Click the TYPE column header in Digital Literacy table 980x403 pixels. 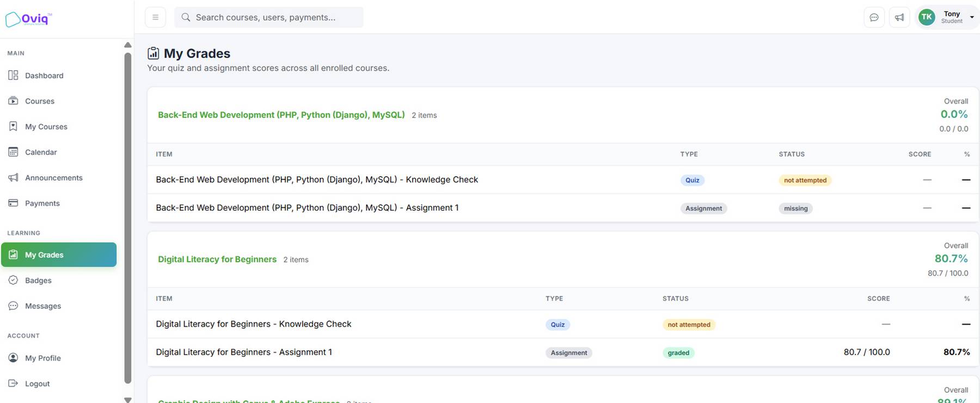click(554, 299)
